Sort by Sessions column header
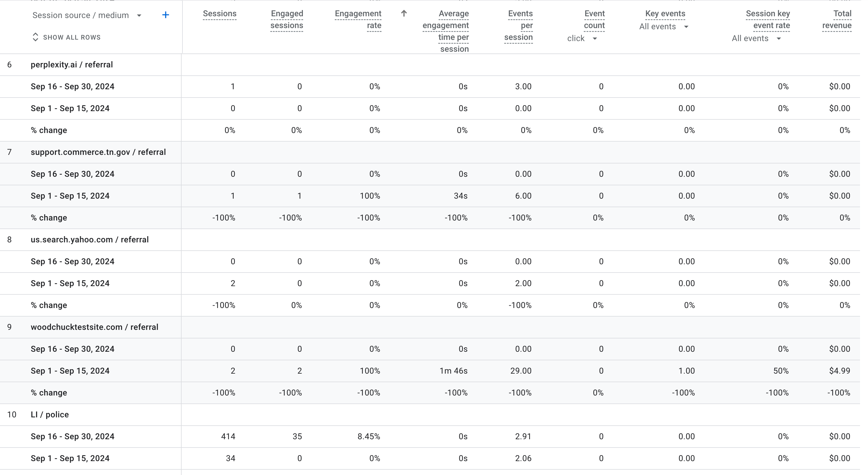Screen dimensions: 868x475 pyautogui.click(x=219, y=14)
